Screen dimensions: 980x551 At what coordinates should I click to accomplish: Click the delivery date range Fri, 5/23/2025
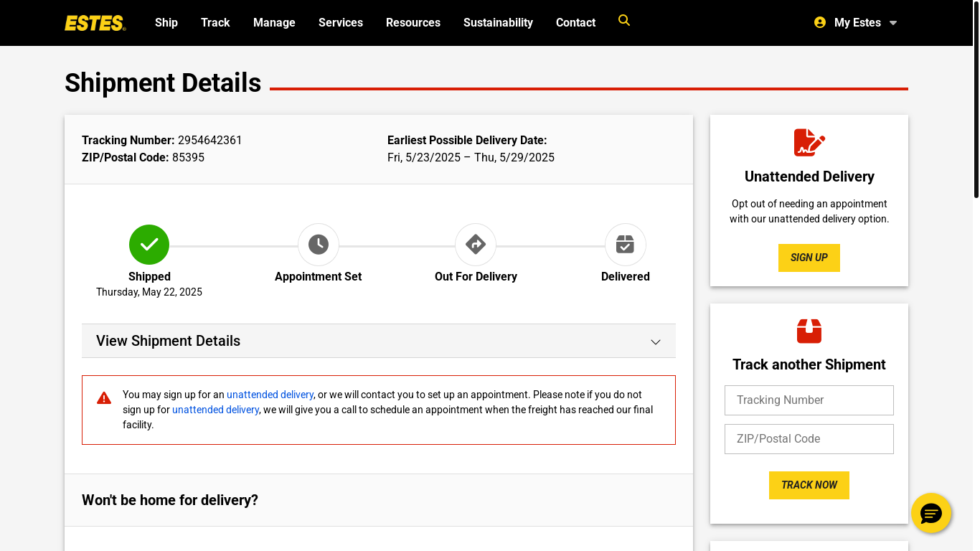[x=471, y=157]
